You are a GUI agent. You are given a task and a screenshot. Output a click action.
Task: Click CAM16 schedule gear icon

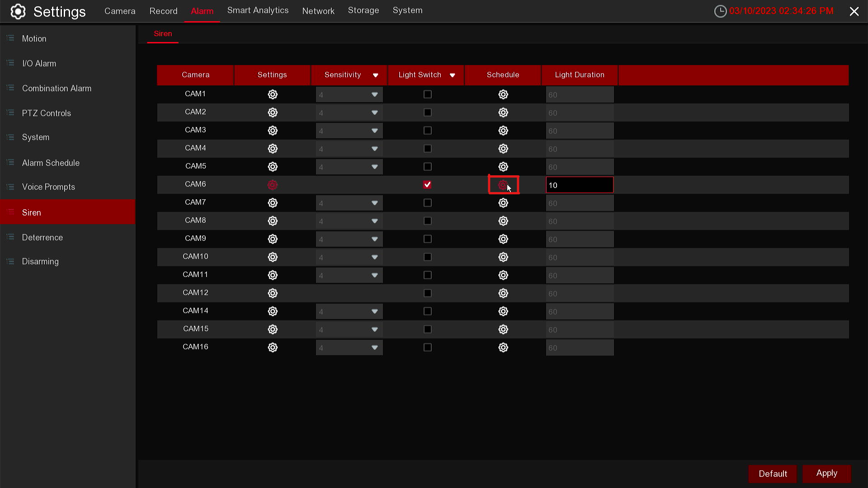tap(503, 347)
